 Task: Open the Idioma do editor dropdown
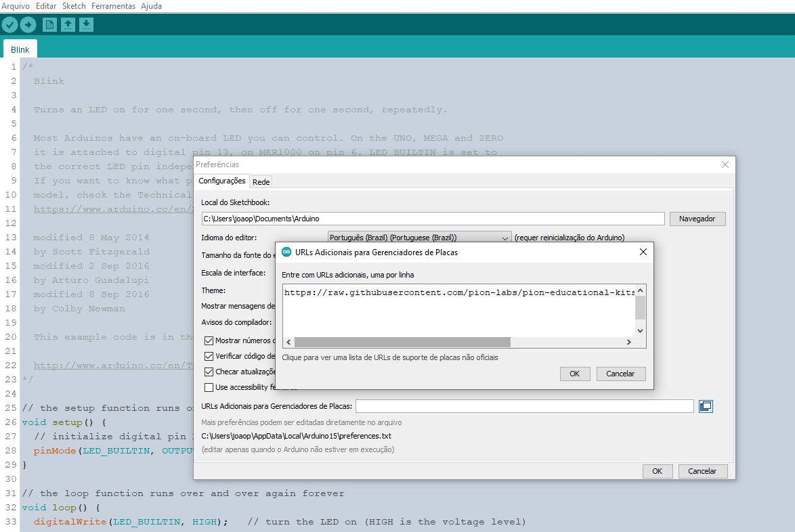[419, 238]
